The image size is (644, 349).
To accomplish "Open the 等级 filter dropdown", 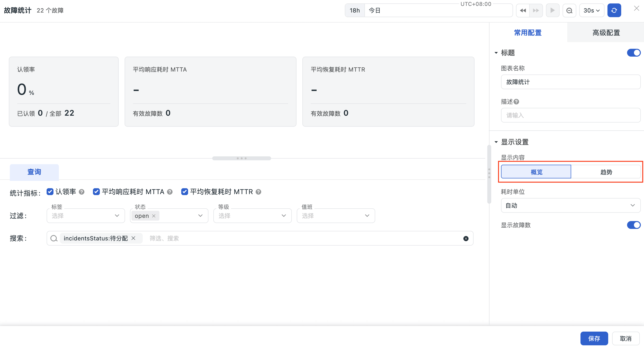I will [253, 216].
